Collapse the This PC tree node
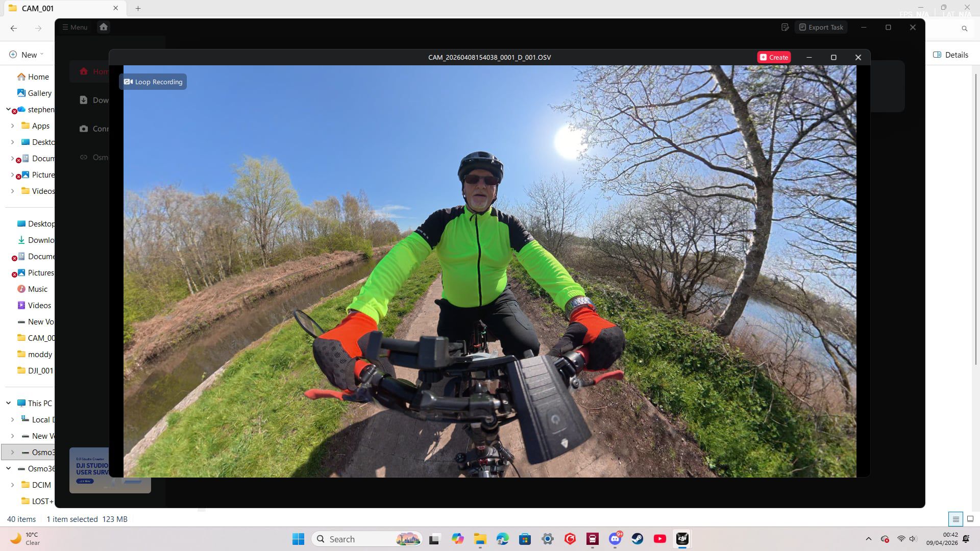This screenshot has width=980, height=551. (9, 403)
